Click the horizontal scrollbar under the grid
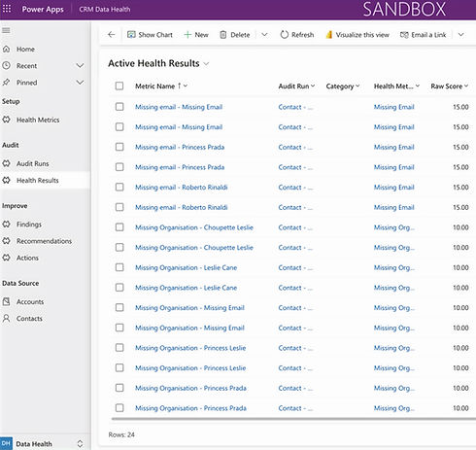 click(293, 419)
